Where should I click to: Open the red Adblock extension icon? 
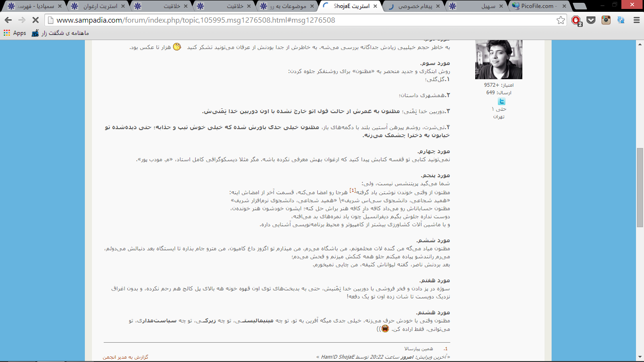click(576, 20)
